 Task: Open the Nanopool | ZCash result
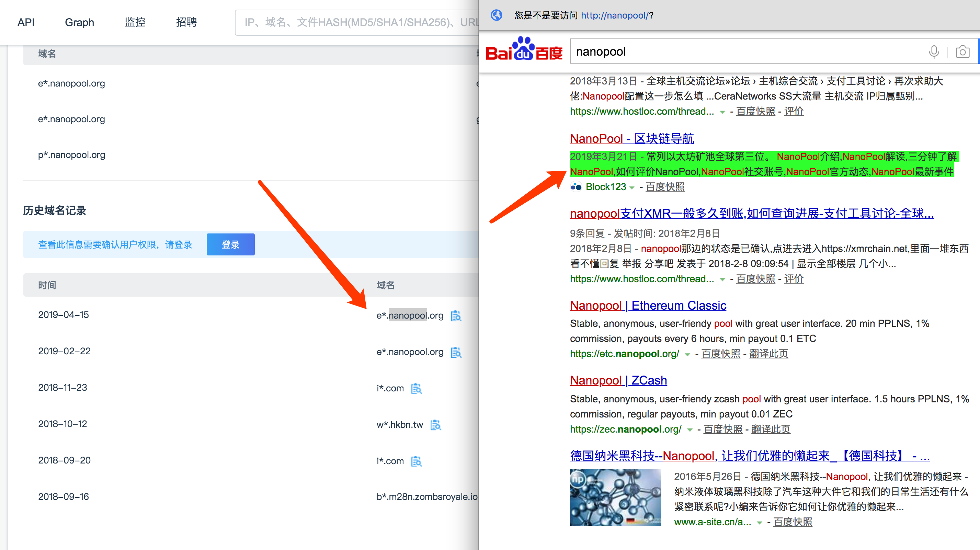(618, 380)
